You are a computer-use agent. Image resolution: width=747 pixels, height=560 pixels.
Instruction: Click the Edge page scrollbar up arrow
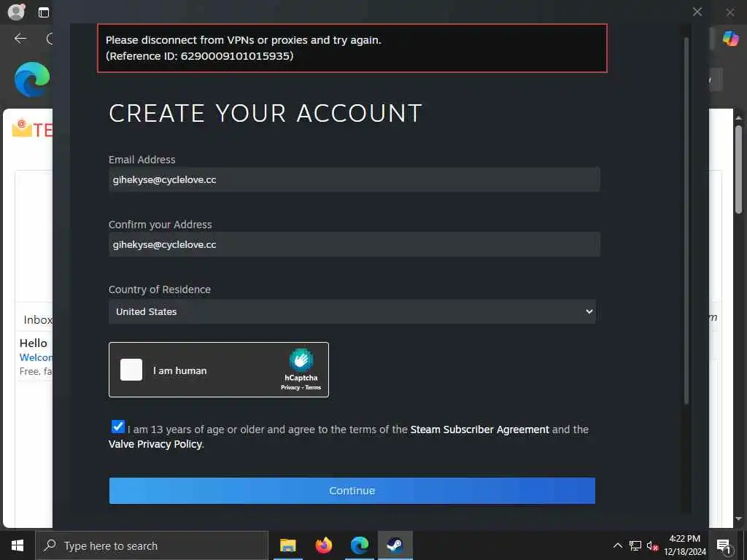[x=739, y=117]
